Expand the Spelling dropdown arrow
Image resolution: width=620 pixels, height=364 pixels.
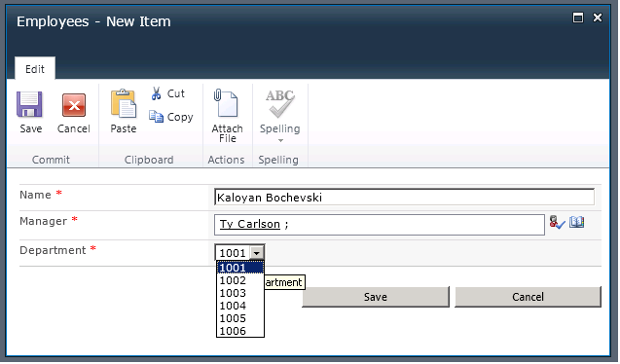tap(280, 141)
